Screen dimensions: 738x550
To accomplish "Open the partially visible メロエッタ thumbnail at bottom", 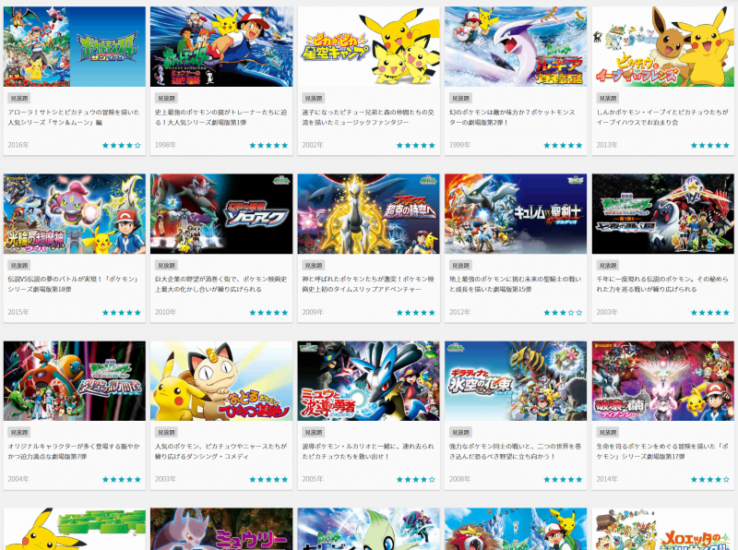I will [x=663, y=529].
